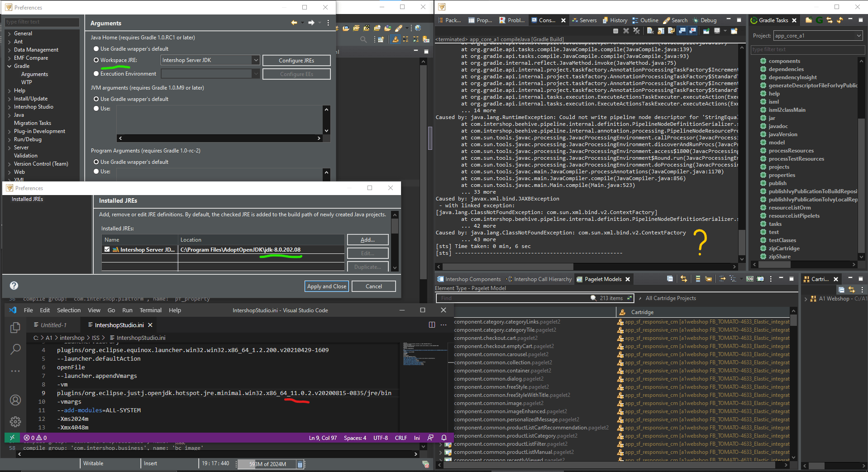868x472 pixels.
Task: Toggle the Scroll Lock icon in Console view
Action: click(x=661, y=31)
